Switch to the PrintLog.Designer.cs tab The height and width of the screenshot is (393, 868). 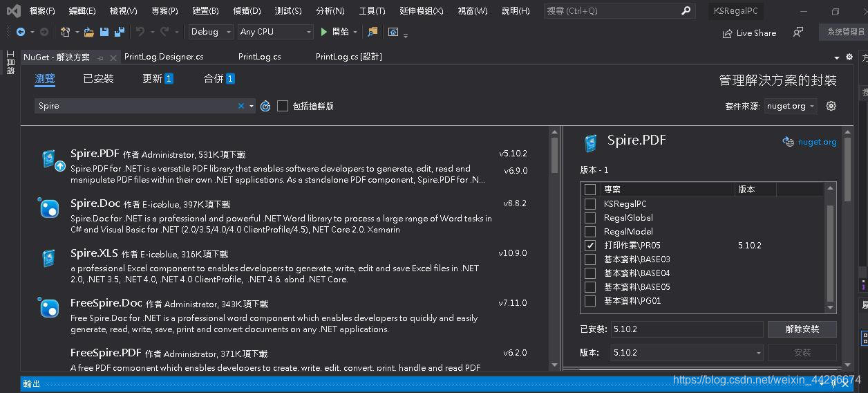click(x=164, y=57)
